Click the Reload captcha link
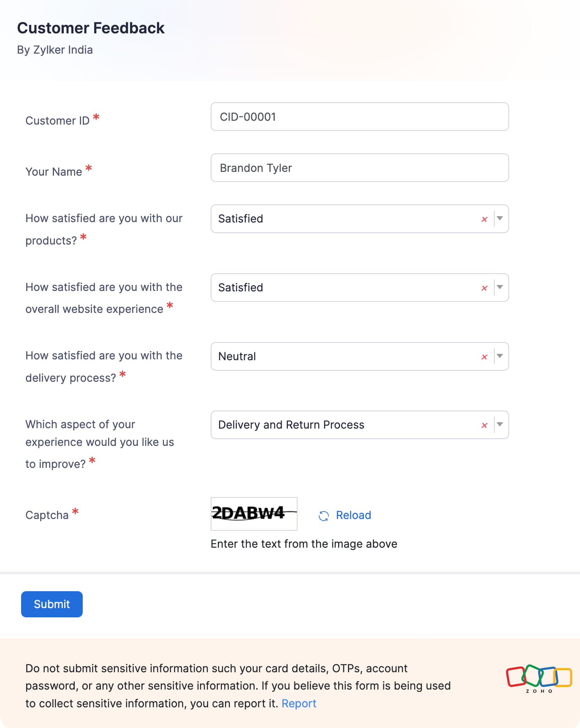This screenshot has height=728, width=580. pos(353,515)
